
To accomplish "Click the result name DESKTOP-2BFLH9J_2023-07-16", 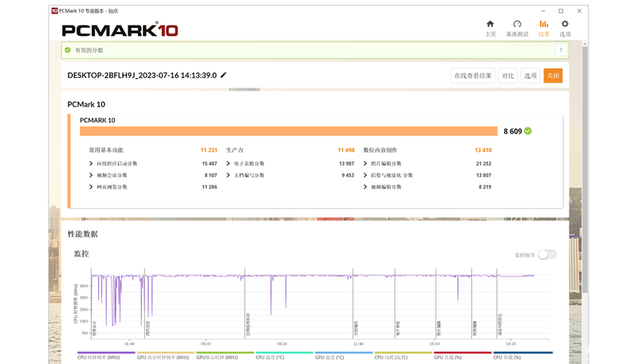I will [x=142, y=75].
